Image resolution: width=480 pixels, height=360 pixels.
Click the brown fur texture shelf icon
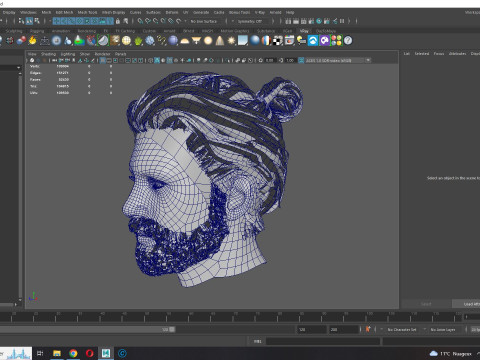click(x=115, y=41)
